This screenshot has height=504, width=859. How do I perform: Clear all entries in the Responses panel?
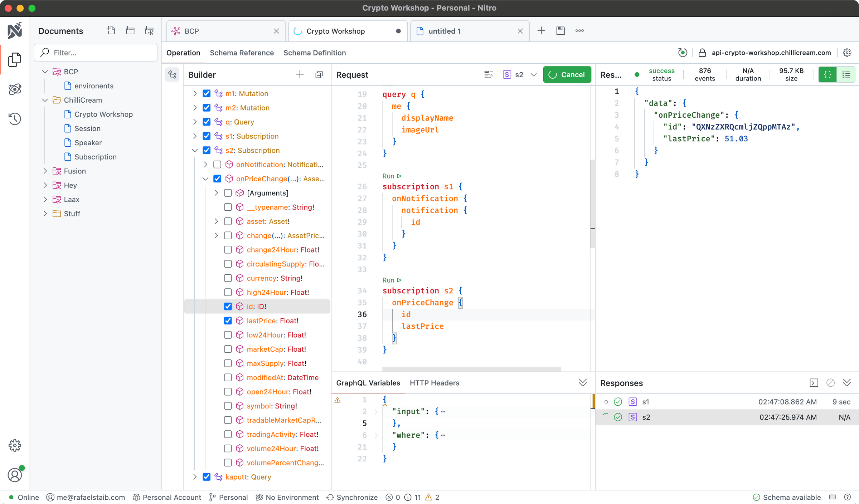pos(830,383)
